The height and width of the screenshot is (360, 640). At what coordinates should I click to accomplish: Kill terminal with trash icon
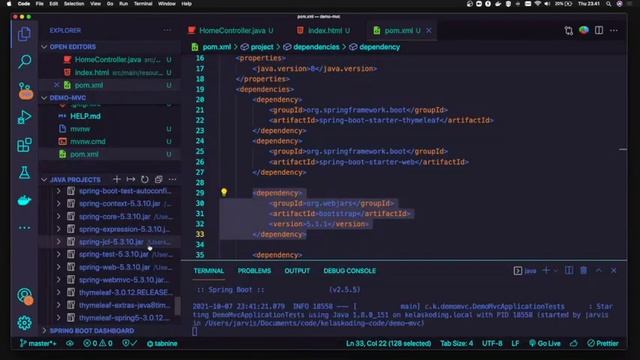584,270
